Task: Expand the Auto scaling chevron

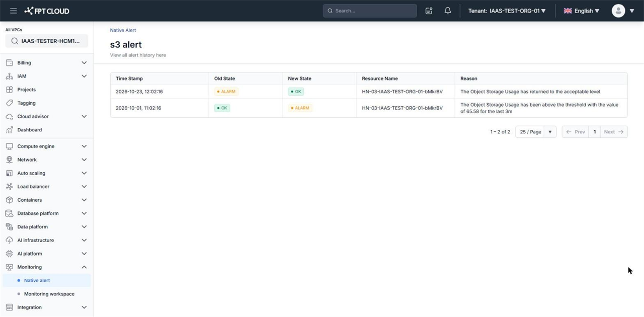Action: 84,173
